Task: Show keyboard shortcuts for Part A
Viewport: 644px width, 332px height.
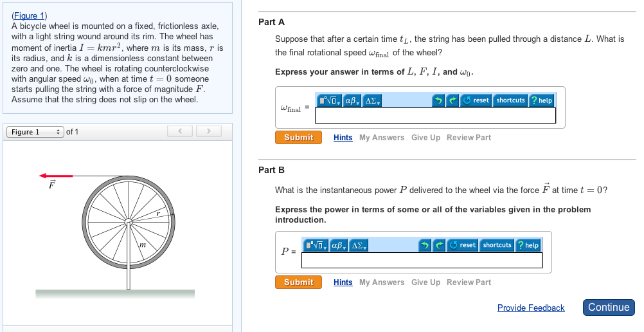Action: 510,100
